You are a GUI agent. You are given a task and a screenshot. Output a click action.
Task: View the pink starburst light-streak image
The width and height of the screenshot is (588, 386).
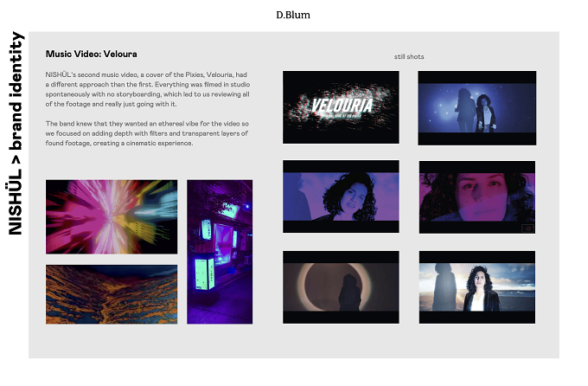pyautogui.click(x=112, y=216)
